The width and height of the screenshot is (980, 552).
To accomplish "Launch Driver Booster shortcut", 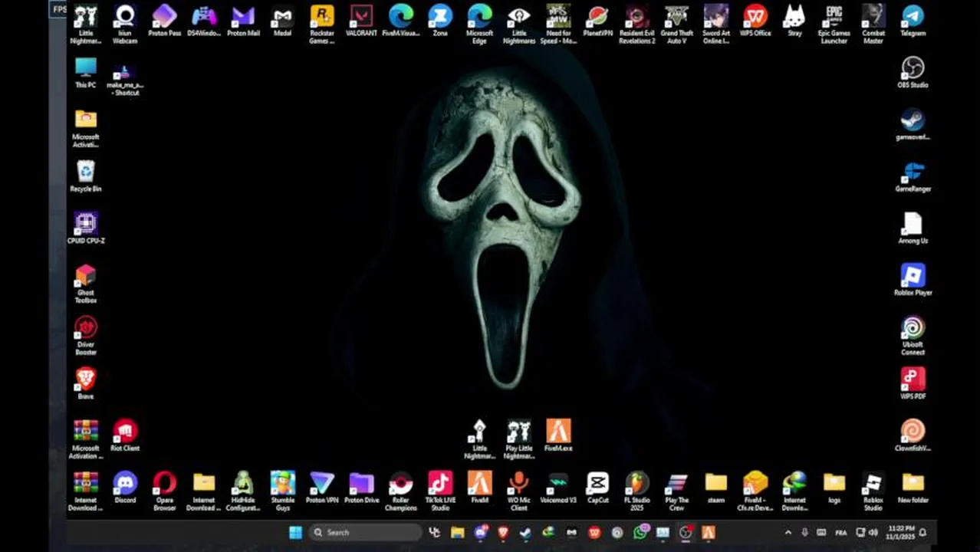I will click(86, 336).
